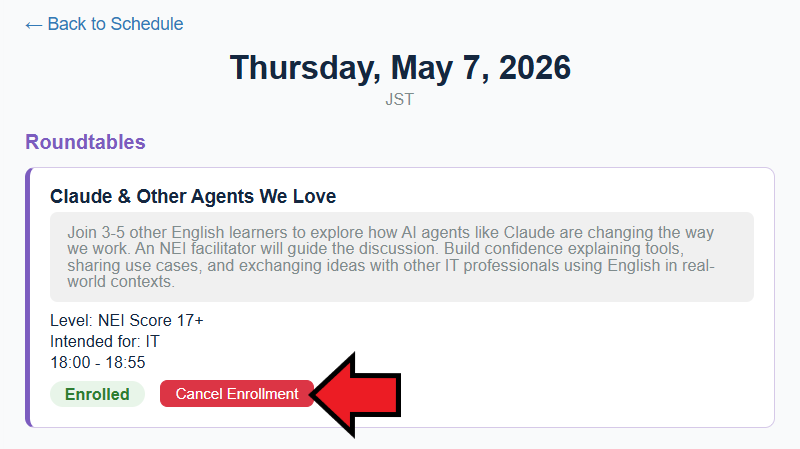This screenshot has width=800, height=449.
Task: Click the Intended for: IT line
Action: click(x=105, y=341)
